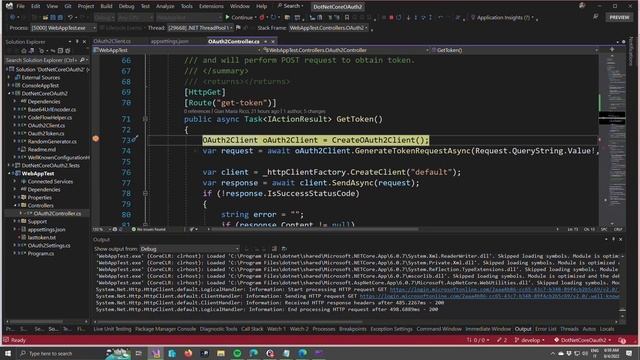The height and width of the screenshot is (360, 640).
Task: Expand the Support folder
Action: tap(15, 221)
